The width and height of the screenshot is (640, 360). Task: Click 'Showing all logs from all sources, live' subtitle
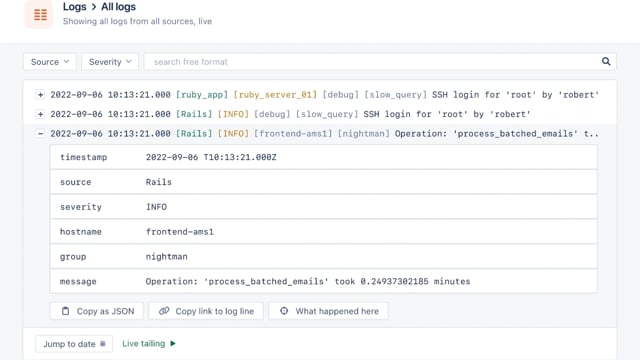137,21
